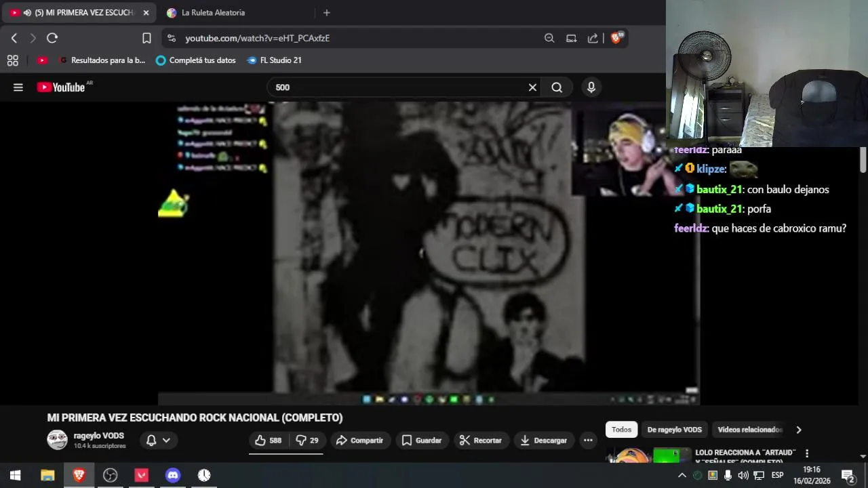Open the apps grid in bookmarks bar
Screen dimensions: 868x488
tap(12, 60)
